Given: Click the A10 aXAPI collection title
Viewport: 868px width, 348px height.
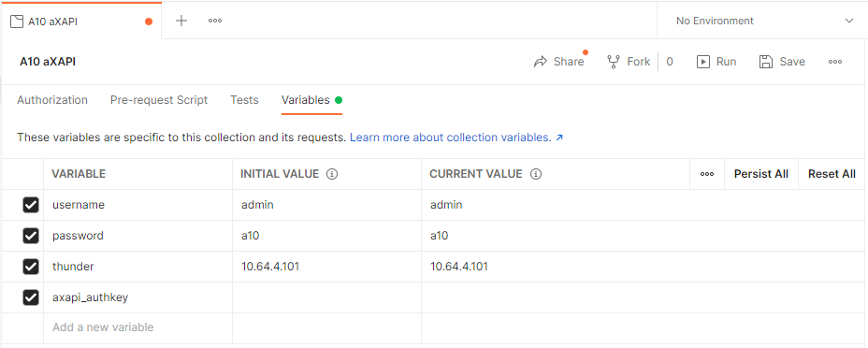Looking at the screenshot, I should (48, 62).
